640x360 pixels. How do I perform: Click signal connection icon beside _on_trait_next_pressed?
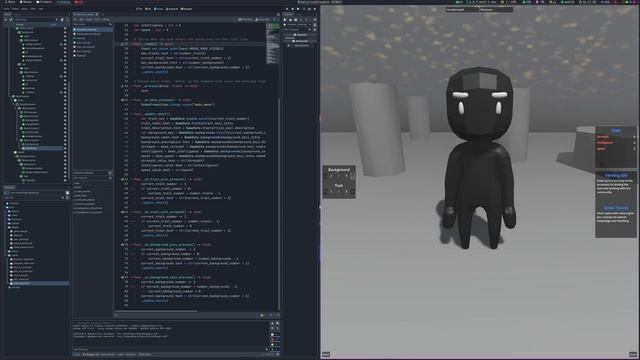point(122,212)
